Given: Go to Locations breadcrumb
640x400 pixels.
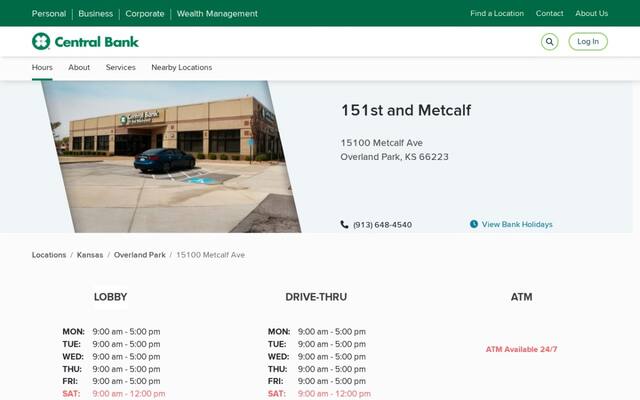Looking at the screenshot, I should (x=49, y=255).
